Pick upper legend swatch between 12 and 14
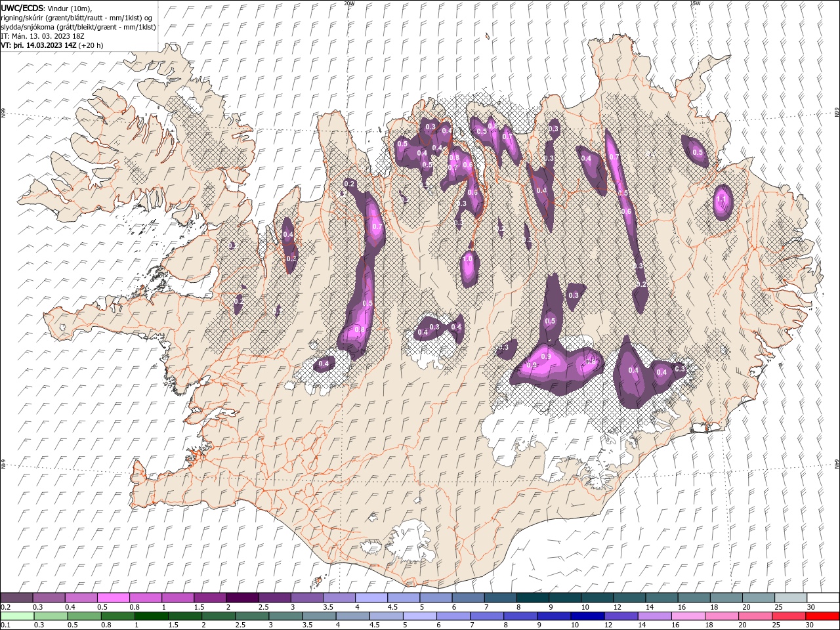The width and height of the screenshot is (840, 630). pos(629,598)
